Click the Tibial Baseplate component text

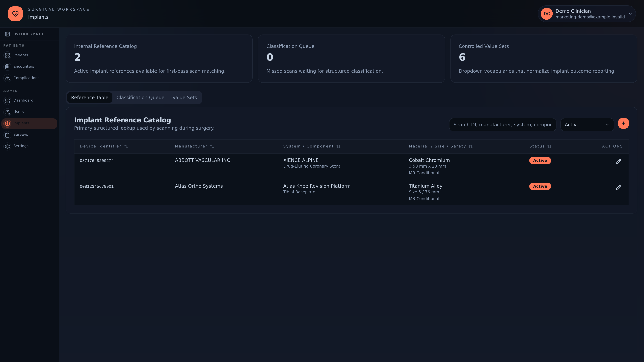299,192
